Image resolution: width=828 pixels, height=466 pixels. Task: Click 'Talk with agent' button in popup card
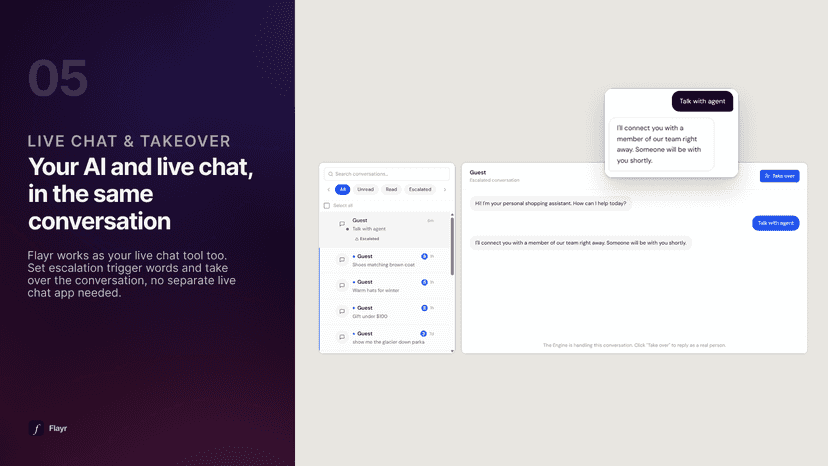[x=702, y=101]
